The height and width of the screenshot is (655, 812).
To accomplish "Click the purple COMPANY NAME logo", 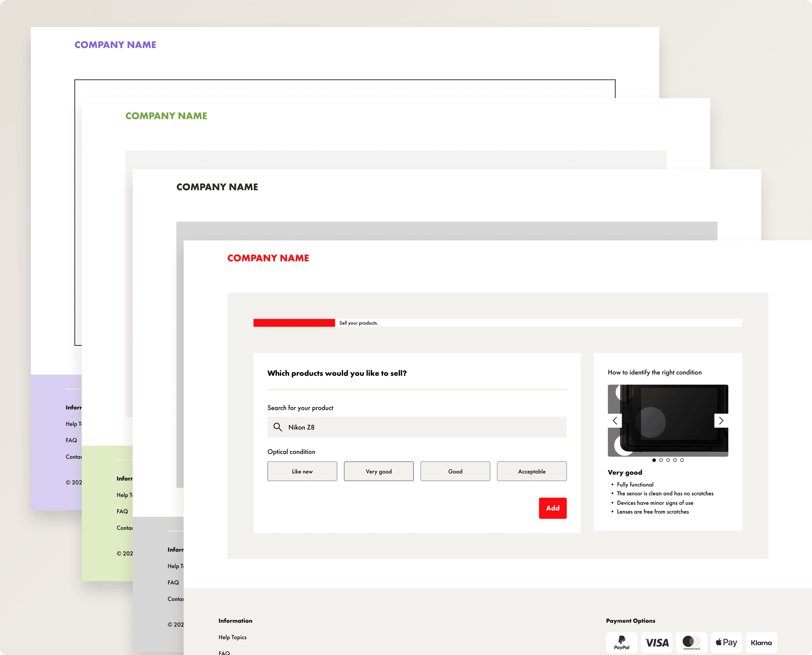I will [115, 45].
